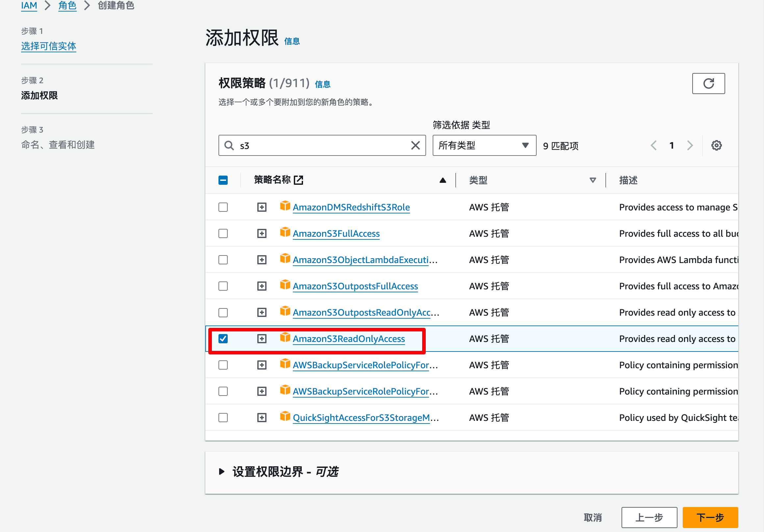
Task: Click AmazonS3ObjectLambdaExecuti policy cube icon
Action: 285,259
